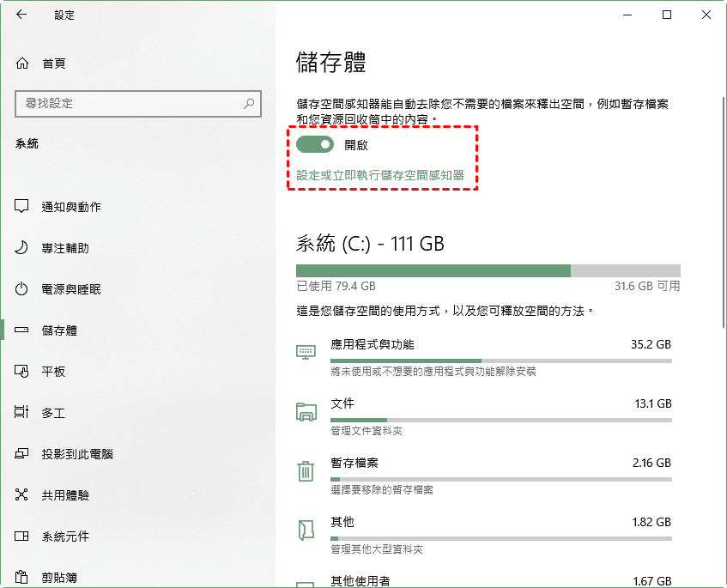Open 系統元件 settings page

click(x=65, y=536)
